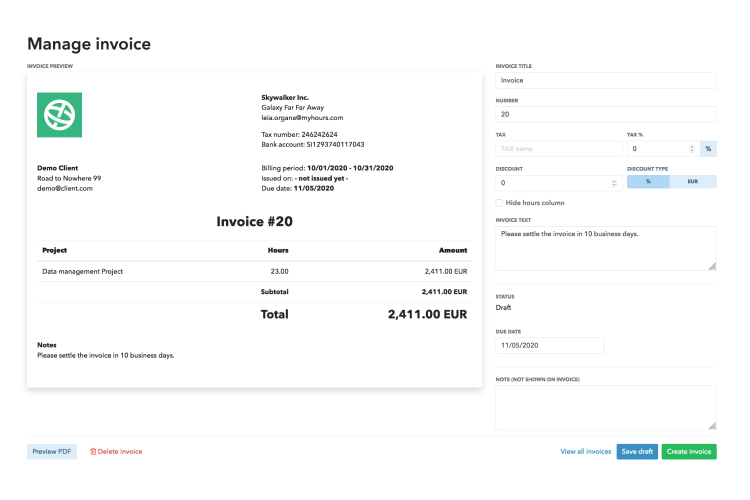Click the % suffix on the Tax field

click(x=708, y=149)
